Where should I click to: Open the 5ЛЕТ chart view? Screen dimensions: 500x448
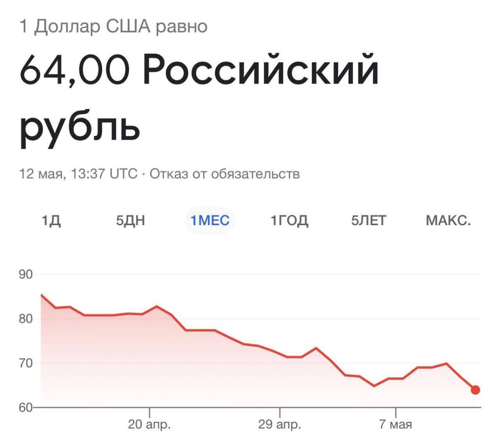click(x=369, y=220)
